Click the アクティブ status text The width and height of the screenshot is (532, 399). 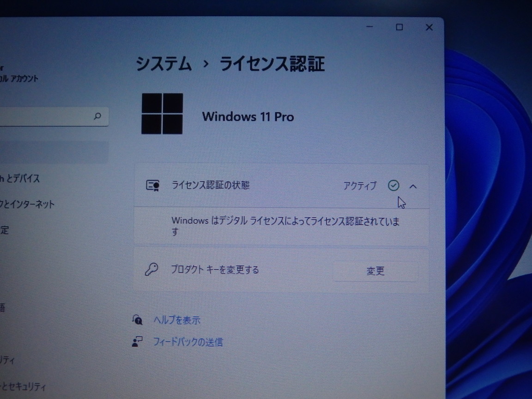click(360, 186)
